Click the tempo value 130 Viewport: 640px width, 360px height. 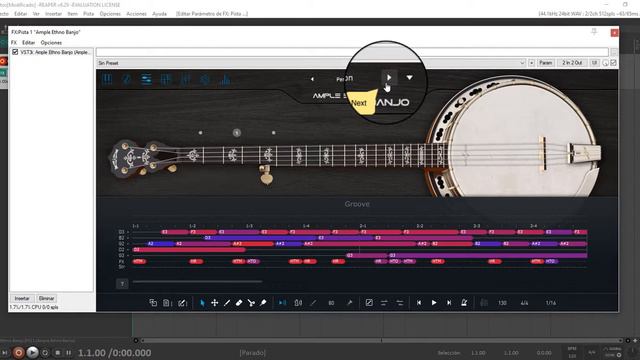point(502,303)
